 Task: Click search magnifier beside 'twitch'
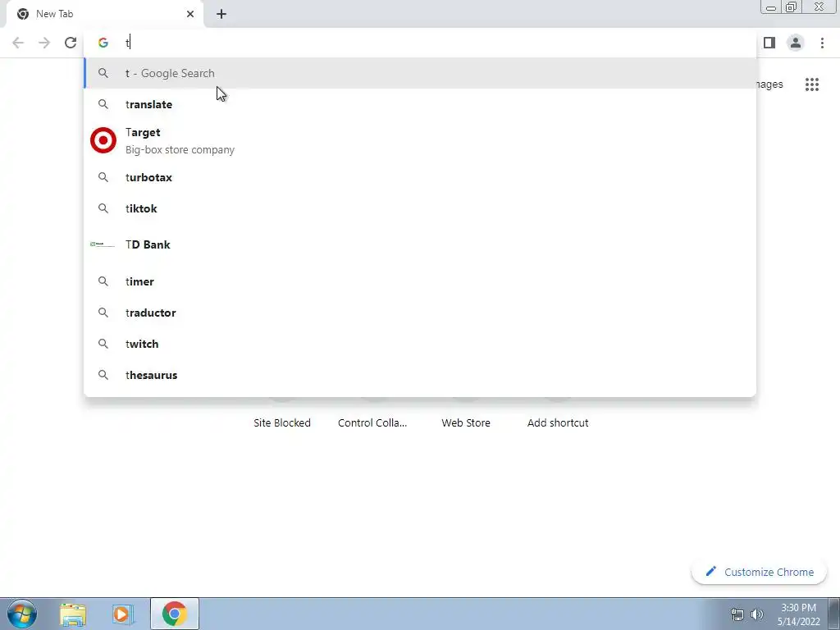click(103, 344)
